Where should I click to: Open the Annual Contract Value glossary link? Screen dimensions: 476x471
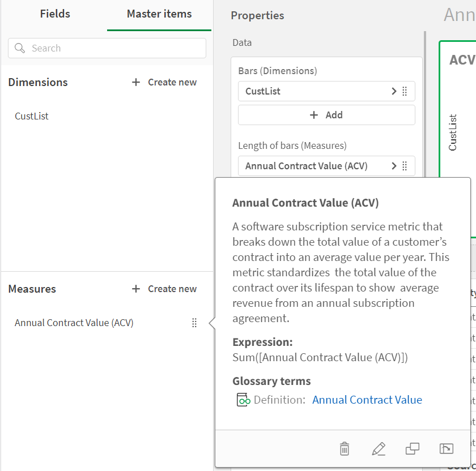tap(367, 400)
